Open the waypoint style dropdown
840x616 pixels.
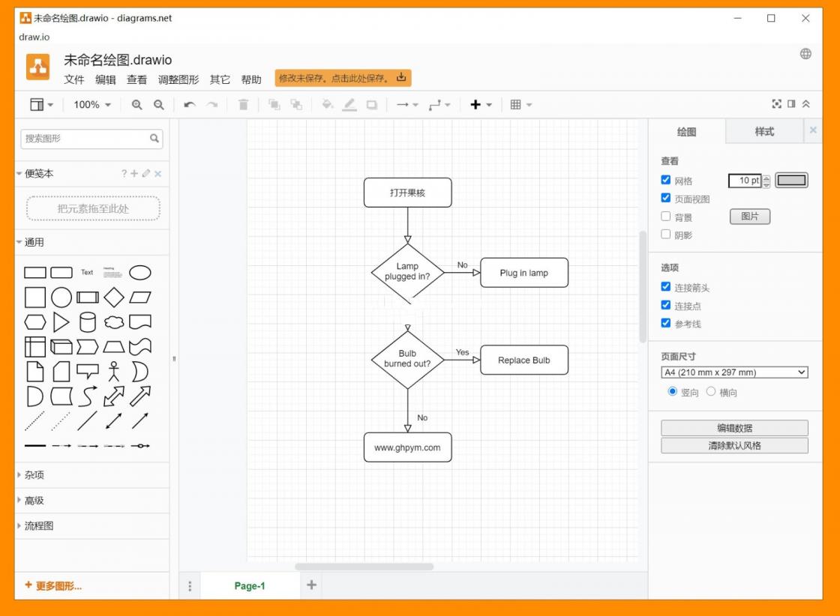[x=439, y=105]
